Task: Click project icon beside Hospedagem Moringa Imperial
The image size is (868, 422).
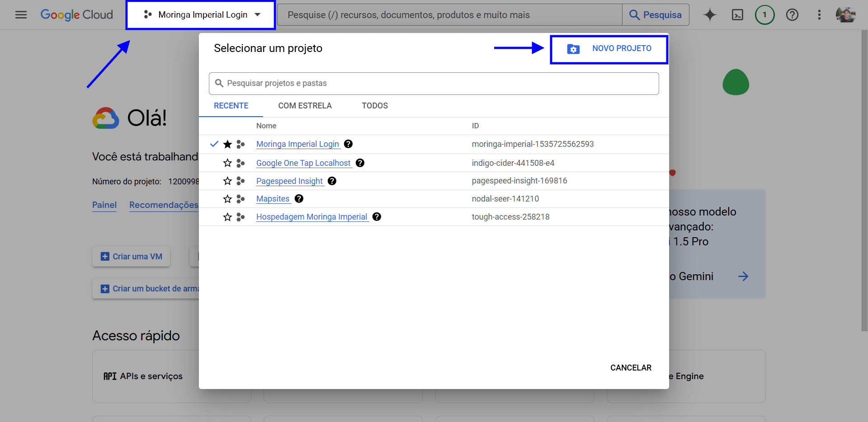Action: (241, 217)
